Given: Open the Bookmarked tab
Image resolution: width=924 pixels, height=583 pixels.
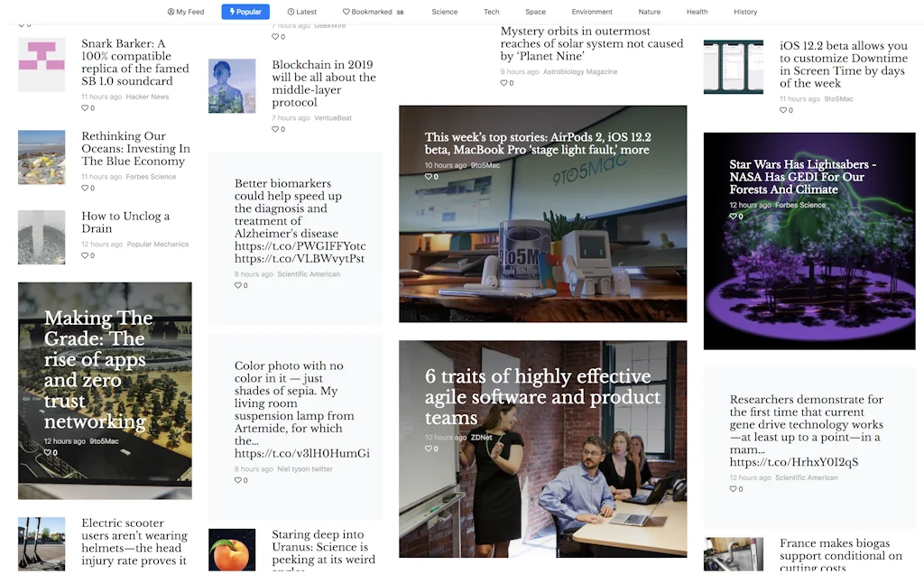Looking at the screenshot, I should coord(373,12).
